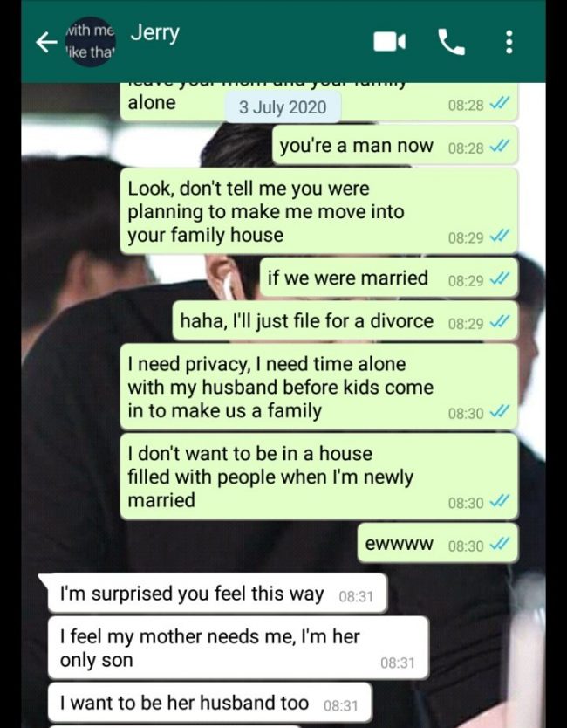Tap read ticks on "if we were married"
This screenshot has height=728, width=567.
(x=500, y=278)
